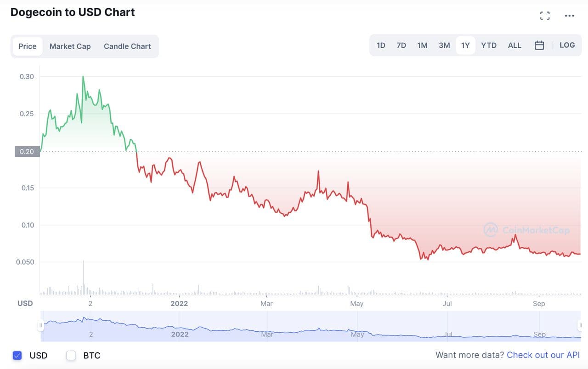Open the three-dot more options menu
The image size is (588, 369).
[x=570, y=16]
